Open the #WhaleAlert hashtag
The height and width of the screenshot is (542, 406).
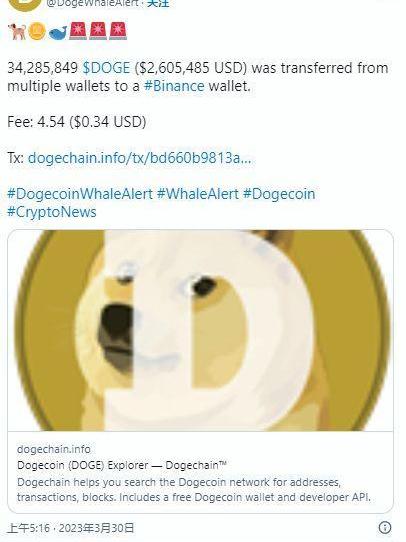198,194
